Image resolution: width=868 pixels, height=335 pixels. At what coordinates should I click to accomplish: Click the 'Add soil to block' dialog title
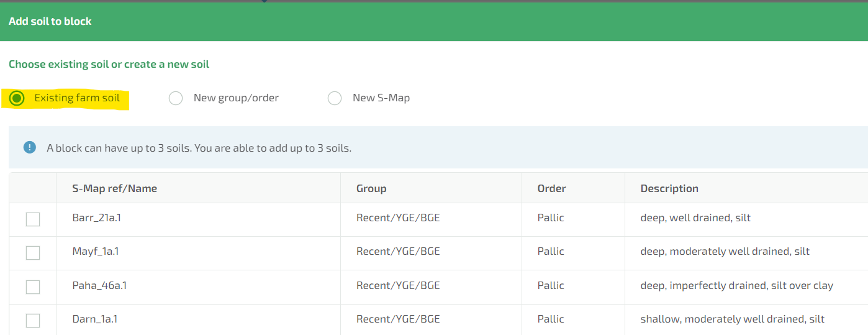pyautogui.click(x=50, y=21)
